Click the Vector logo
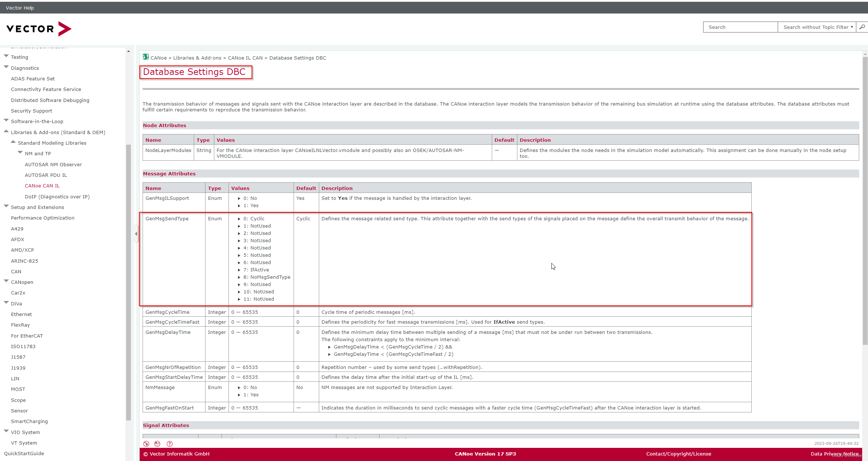This screenshot has width=868, height=461. (x=39, y=29)
